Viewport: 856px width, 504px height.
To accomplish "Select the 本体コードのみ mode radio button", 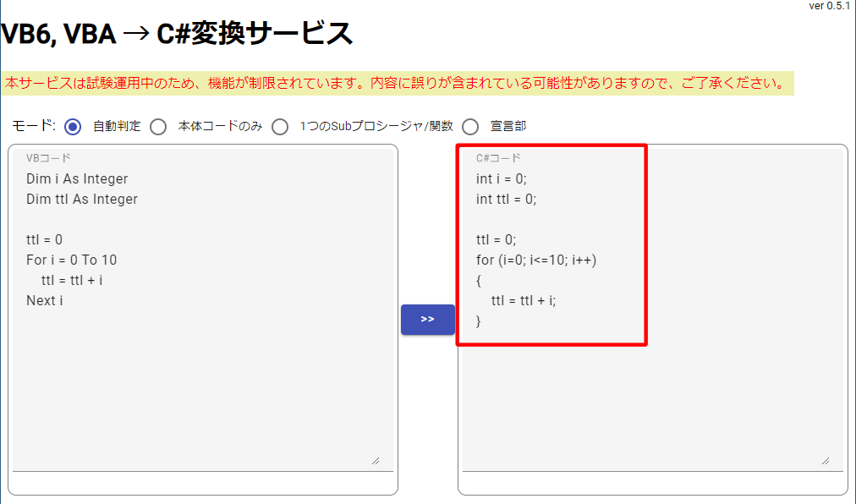I will click(x=158, y=127).
